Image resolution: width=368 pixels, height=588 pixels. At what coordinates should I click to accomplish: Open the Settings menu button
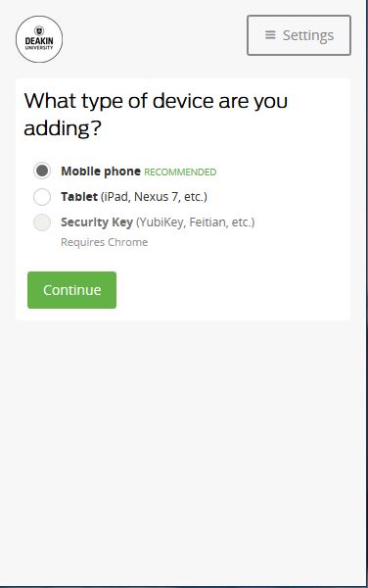299,35
